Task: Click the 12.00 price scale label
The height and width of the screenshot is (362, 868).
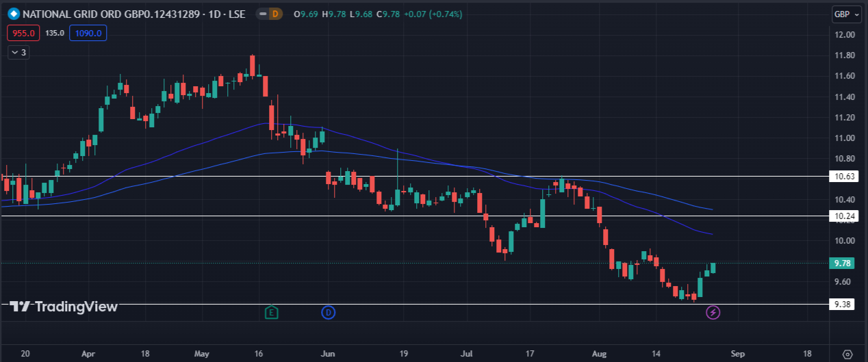Action: click(x=844, y=35)
